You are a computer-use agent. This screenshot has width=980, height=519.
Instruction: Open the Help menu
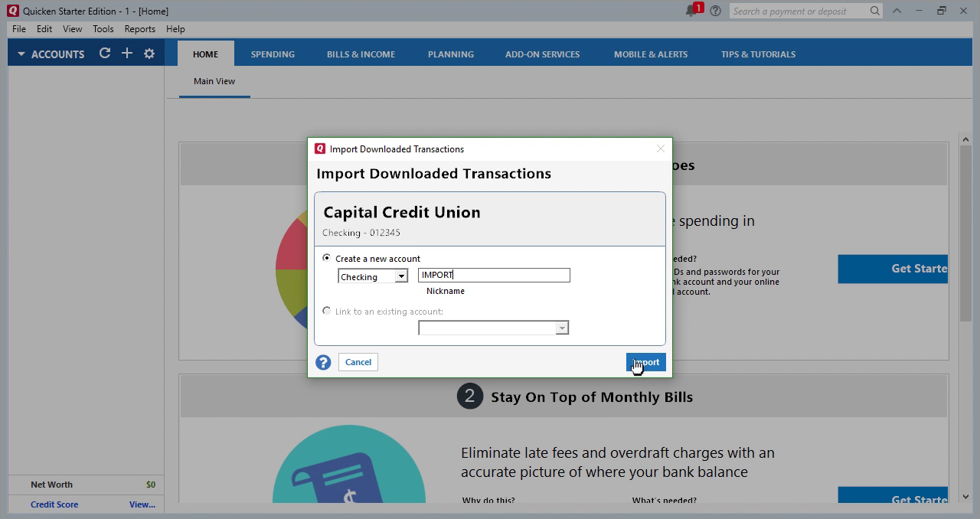tap(175, 29)
